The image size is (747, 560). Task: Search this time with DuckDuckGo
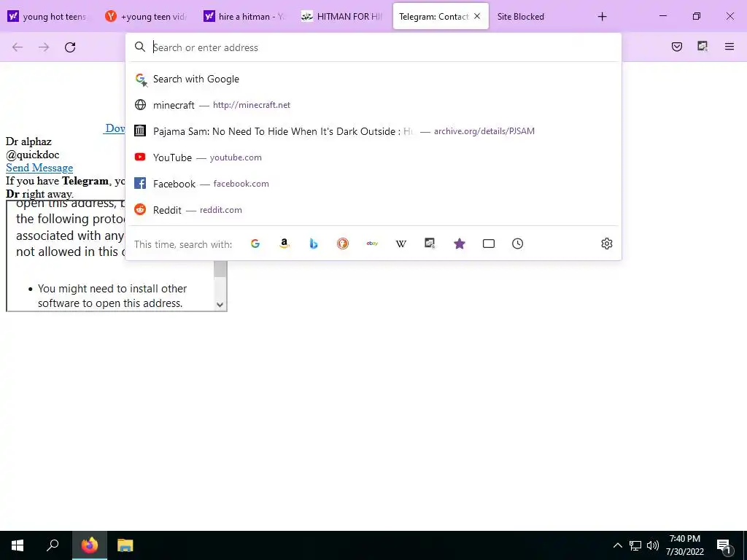click(343, 244)
